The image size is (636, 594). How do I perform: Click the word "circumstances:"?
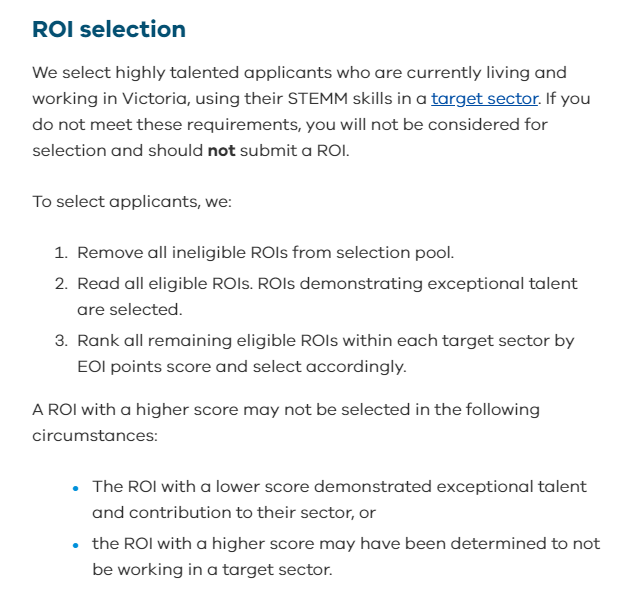point(95,436)
